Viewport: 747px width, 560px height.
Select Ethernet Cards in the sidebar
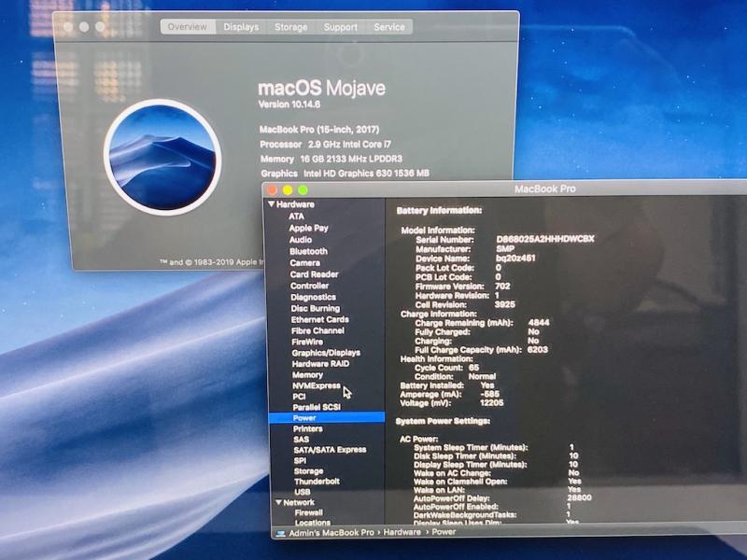tap(320, 319)
